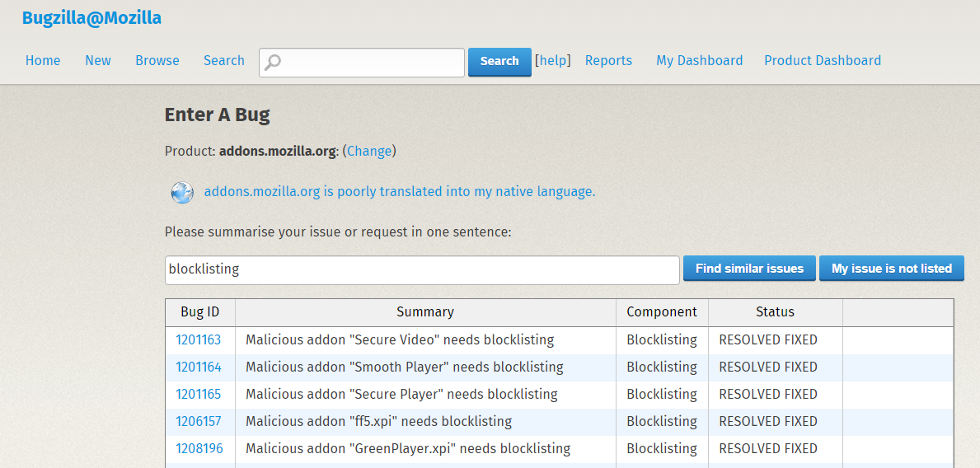Viewport: 980px width, 468px height.
Task: Click the magnifier icon in search box
Action: (x=273, y=63)
